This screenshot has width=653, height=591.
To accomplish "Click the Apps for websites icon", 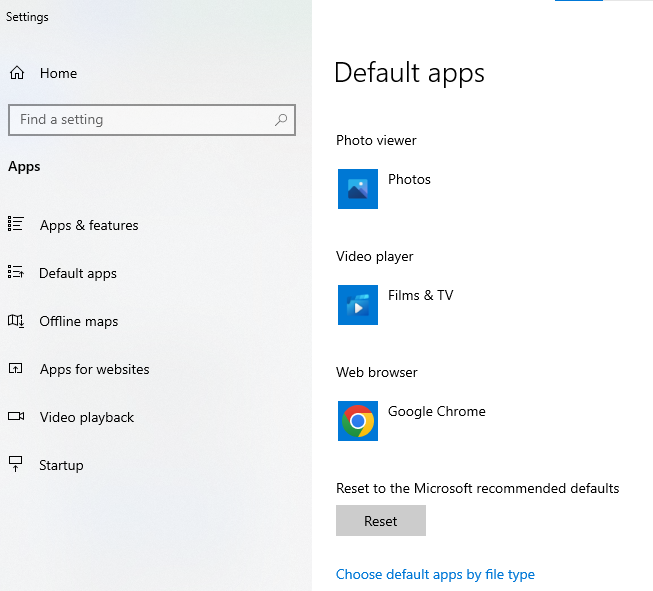I will pos(16,369).
